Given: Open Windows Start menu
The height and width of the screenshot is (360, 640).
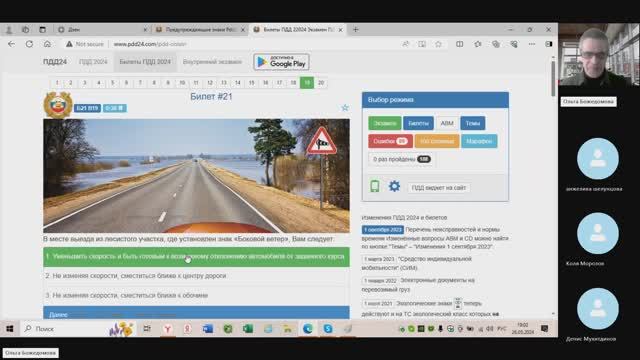Looking at the screenshot, I should (x=10, y=329).
